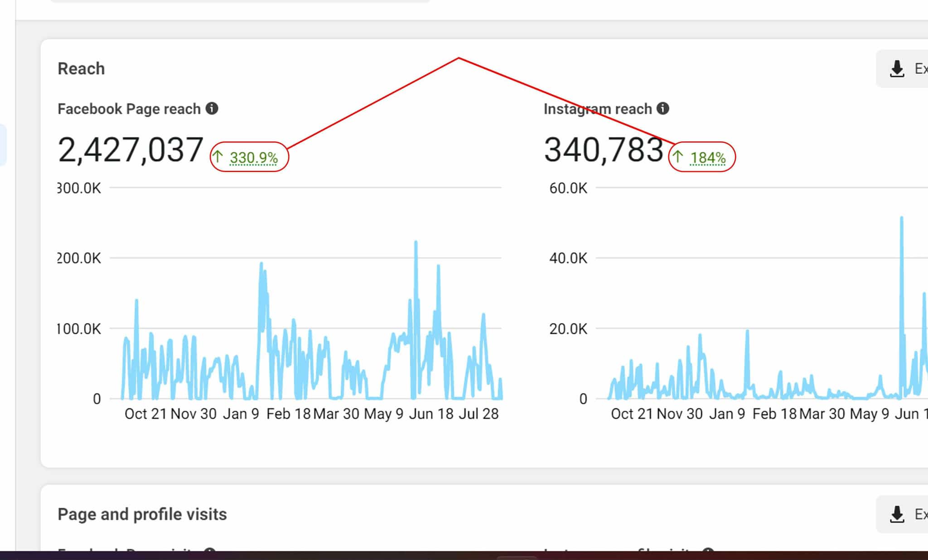Screen dimensions: 928x560
Task: Click May 9 label on Instagram chart axis
Action: (x=869, y=414)
